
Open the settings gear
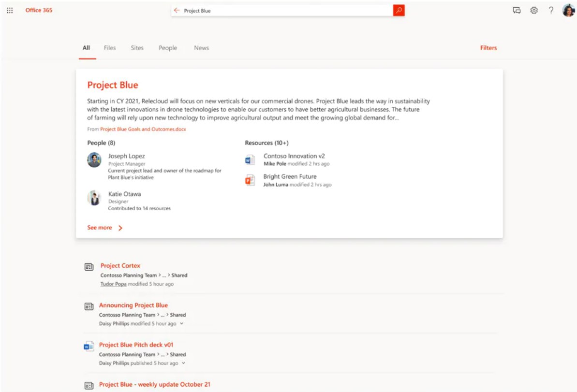pos(533,10)
